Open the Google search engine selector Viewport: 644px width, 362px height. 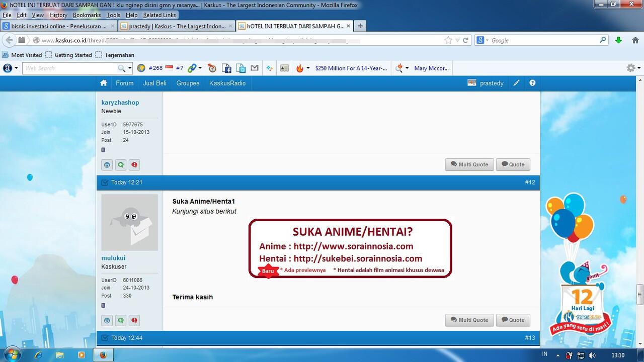pyautogui.click(x=482, y=40)
